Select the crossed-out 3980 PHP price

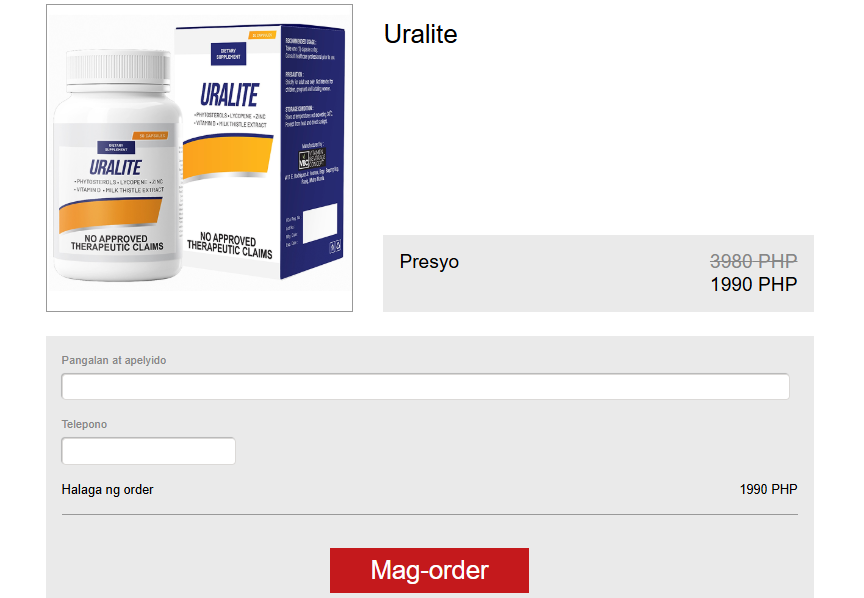click(x=753, y=261)
